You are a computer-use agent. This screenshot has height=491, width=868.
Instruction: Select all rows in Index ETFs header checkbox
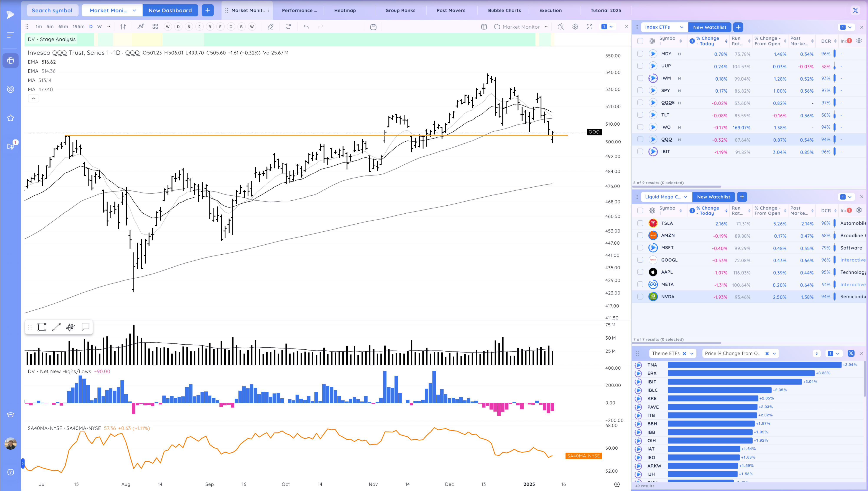pyautogui.click(x=640, y=41)
